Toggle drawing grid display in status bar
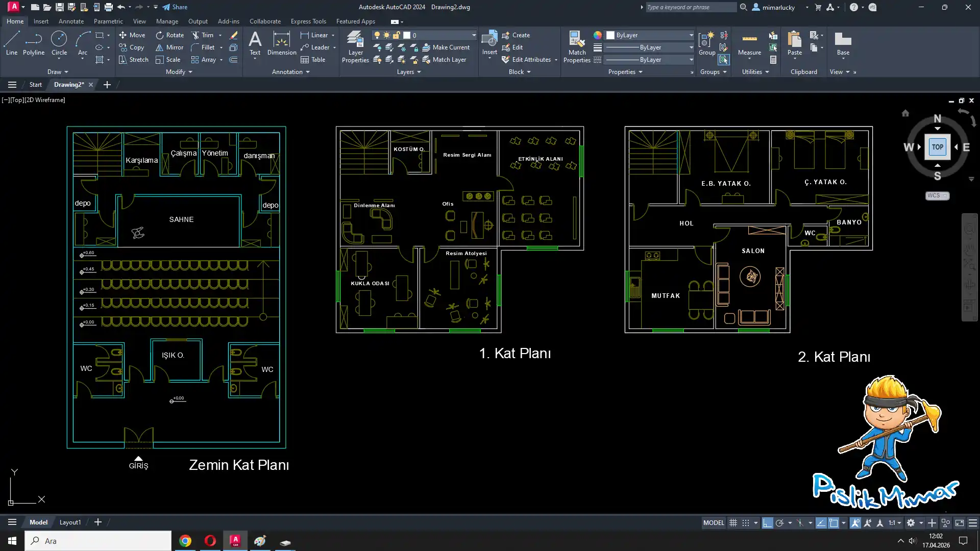The height and width of the screenshot is (551, 980). point(733,523)
